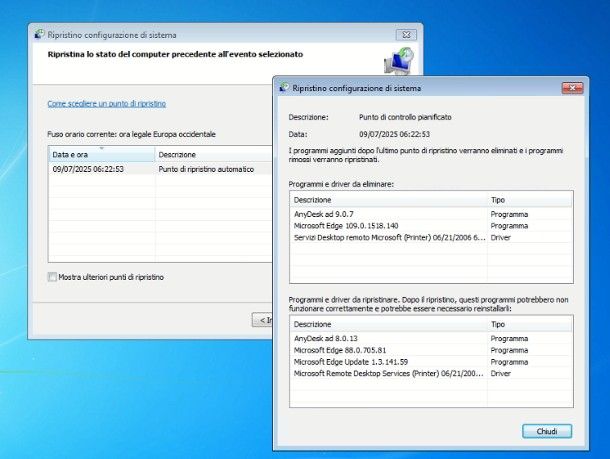Image resolution: width=610 pixels, height=459 pixels.
Task: Click the 'Driver' type cell beside Servizi Desktop remoto
Action: tap(500, 237)
